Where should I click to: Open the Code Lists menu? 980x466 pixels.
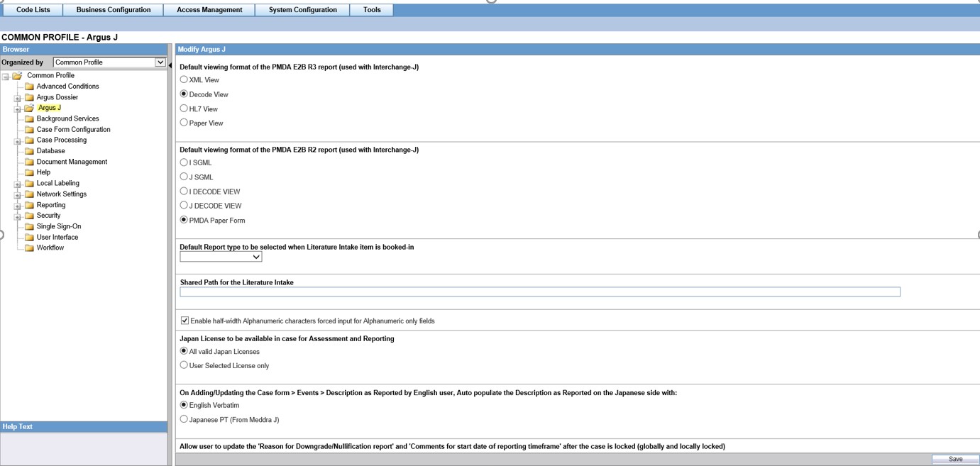tap(33, 10)
